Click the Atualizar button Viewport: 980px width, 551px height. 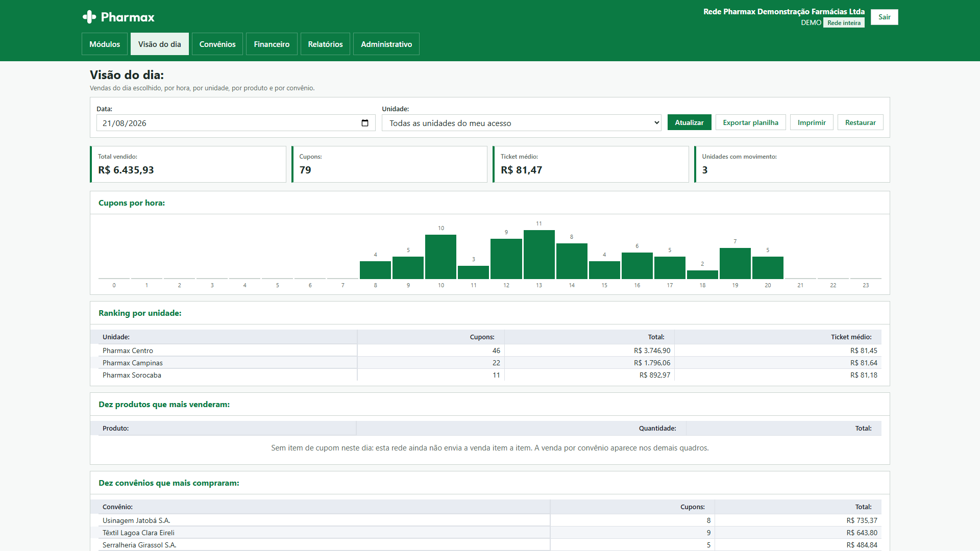pyautogui.click(x=689, y=122)
